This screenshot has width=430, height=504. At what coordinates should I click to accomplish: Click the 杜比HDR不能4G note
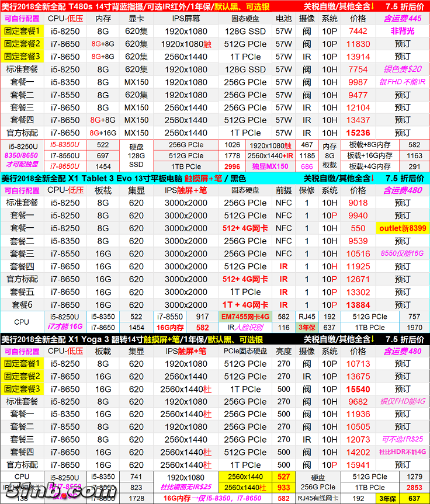(402, 453)
